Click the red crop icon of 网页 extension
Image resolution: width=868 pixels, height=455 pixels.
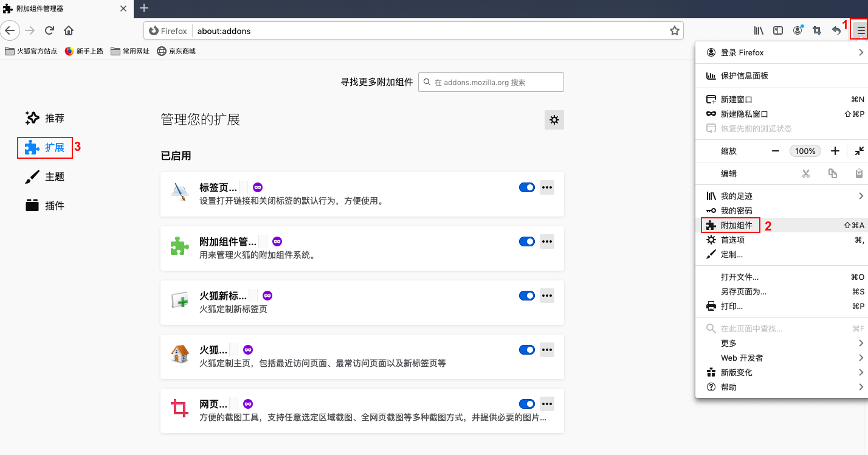point(180,409)
